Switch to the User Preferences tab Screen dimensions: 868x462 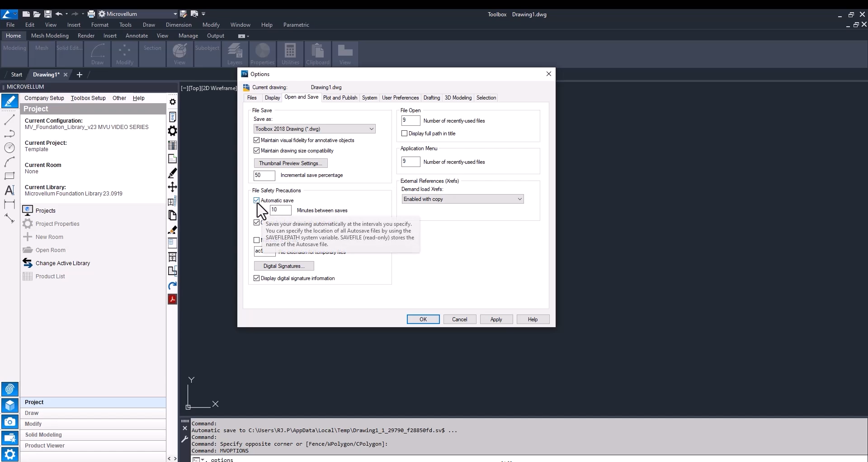coord(400,98)
